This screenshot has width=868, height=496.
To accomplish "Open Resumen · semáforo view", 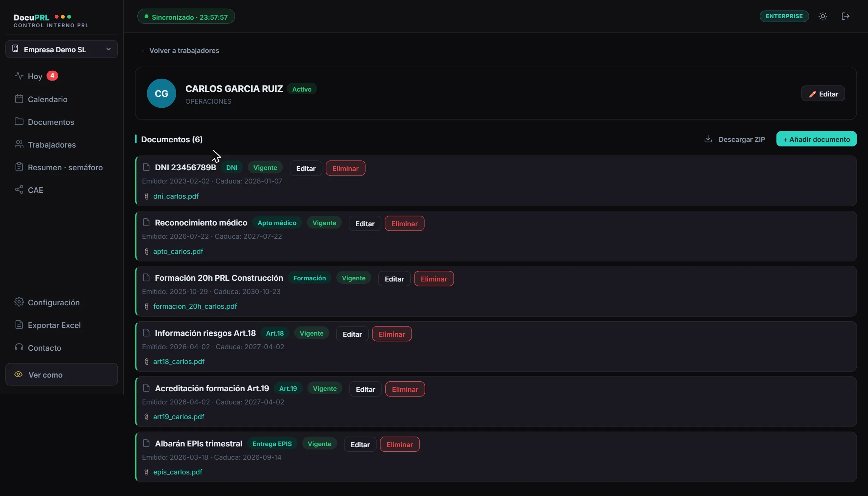I will tap(65, 168).
